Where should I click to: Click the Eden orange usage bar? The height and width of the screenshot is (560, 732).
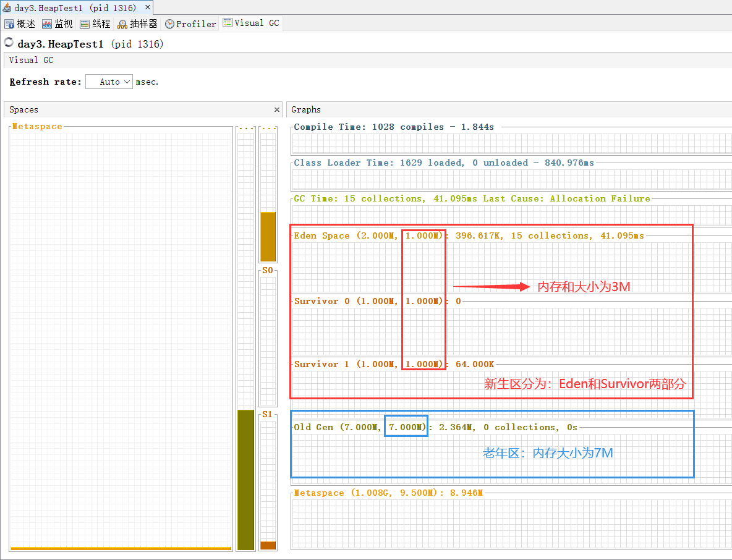(x=268, y=237)
